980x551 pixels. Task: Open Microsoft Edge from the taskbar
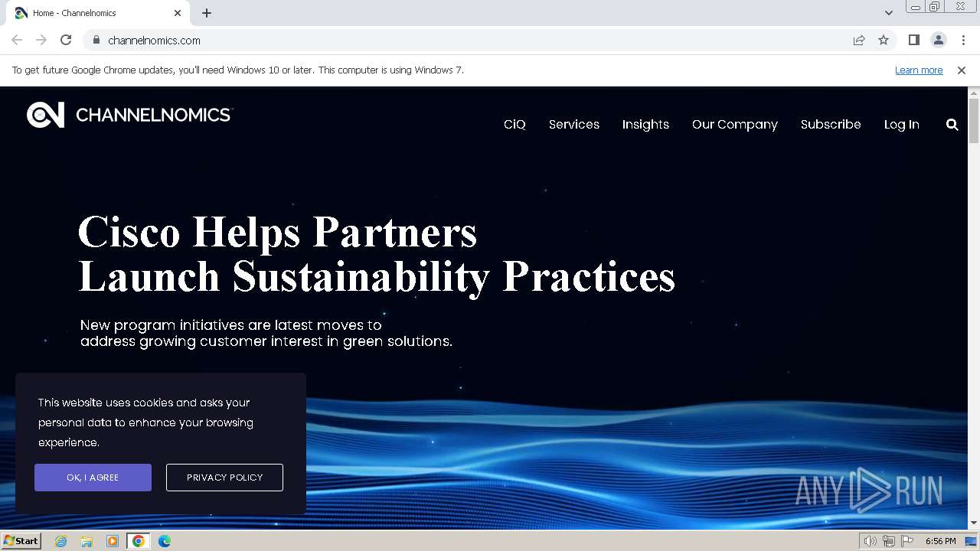pos(165,541)
